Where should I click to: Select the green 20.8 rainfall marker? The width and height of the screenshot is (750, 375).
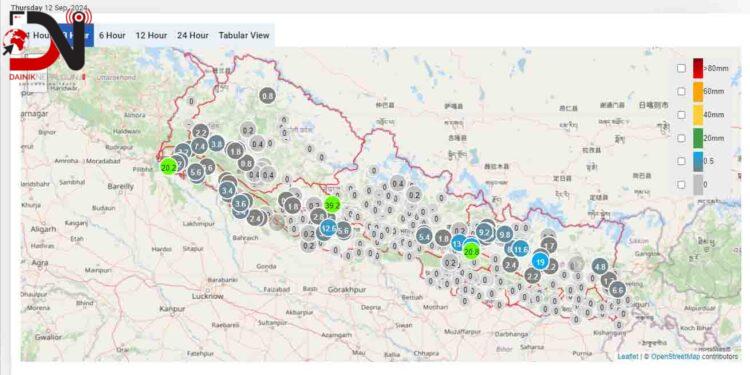point(472,251)
